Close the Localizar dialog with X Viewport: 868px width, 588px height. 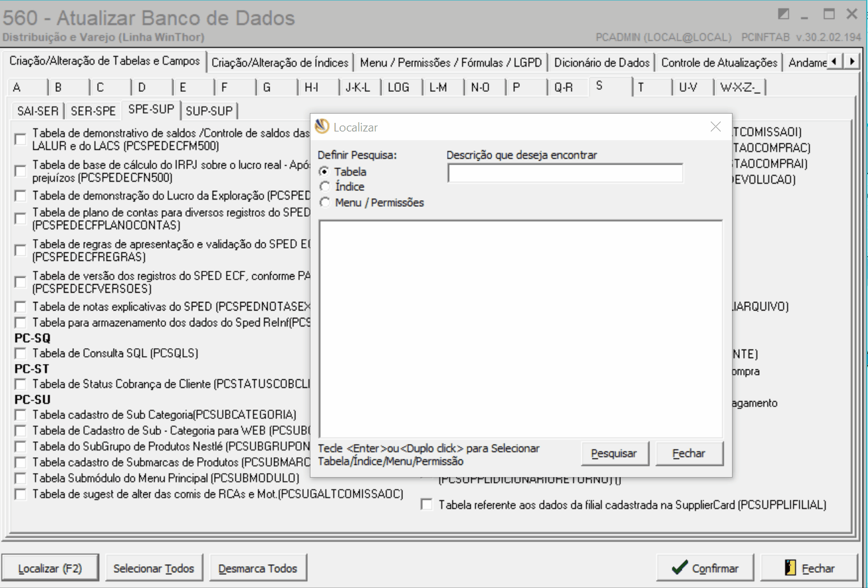(715, 127)
